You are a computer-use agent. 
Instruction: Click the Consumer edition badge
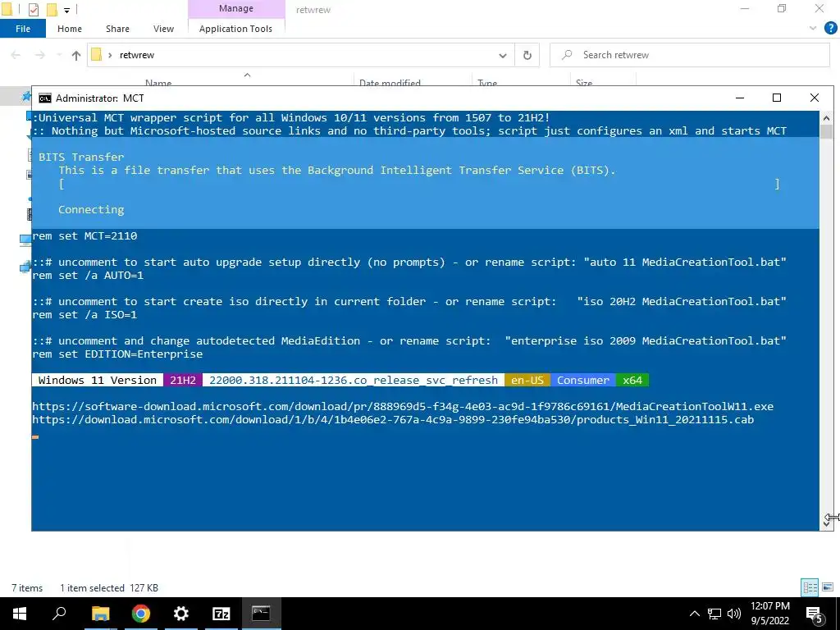583,381
